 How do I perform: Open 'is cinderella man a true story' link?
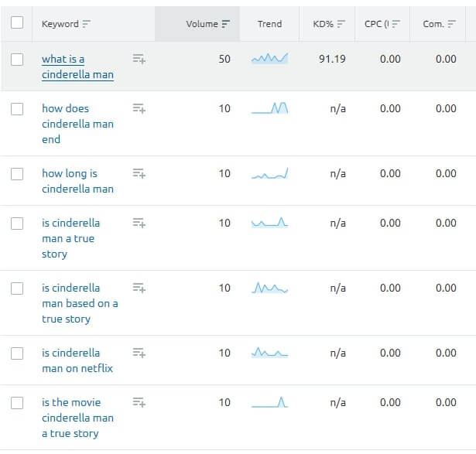pyautogui.click(x=70, y=238)
